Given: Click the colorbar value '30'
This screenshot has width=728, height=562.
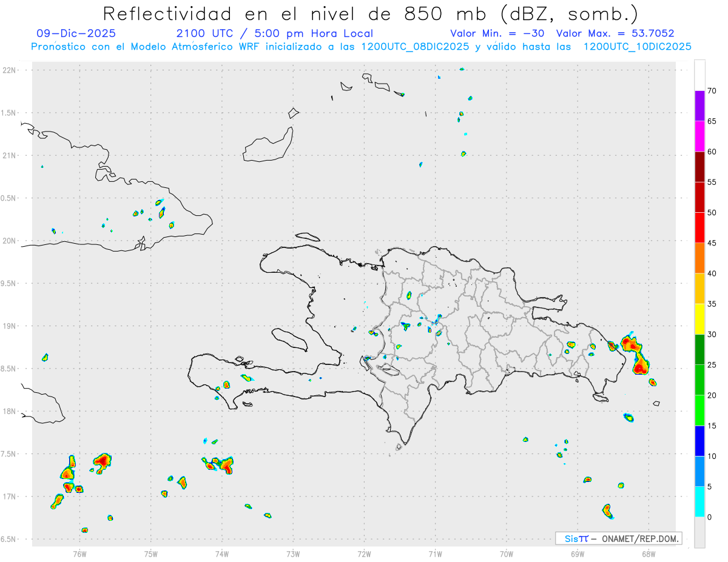Looking at the screenshot, I should 712,335.
